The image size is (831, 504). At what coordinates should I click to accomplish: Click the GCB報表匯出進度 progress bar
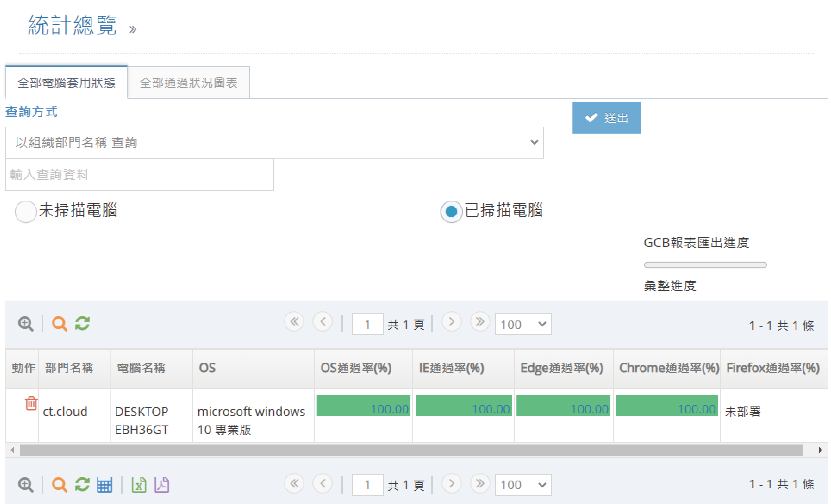pyautogui.click(x=705, y=265)
